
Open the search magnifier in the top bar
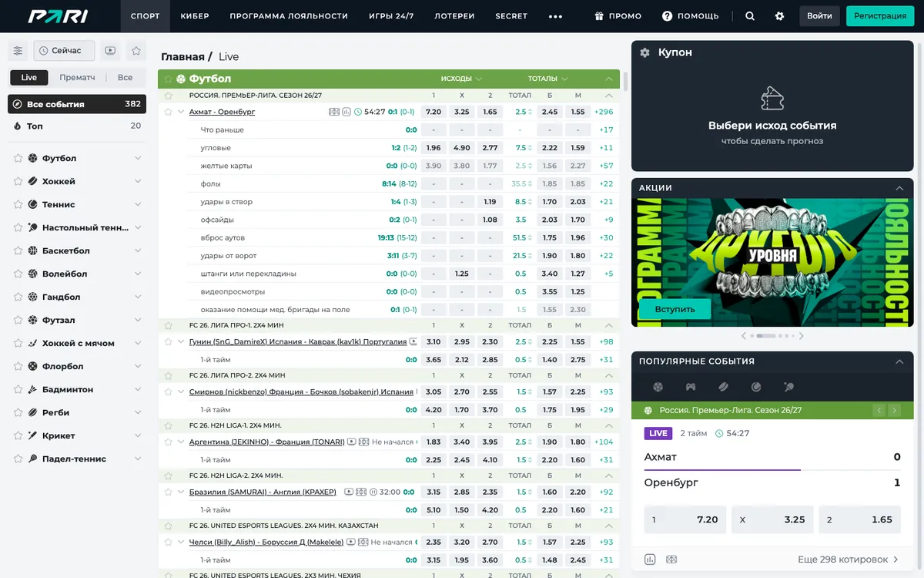[x=750, y=16]
